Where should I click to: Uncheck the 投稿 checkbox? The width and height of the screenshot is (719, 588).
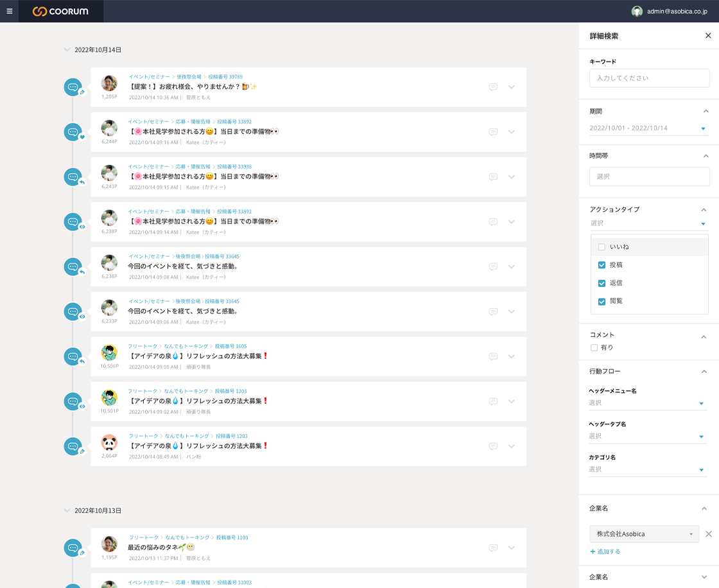click(x=602, y=265)
